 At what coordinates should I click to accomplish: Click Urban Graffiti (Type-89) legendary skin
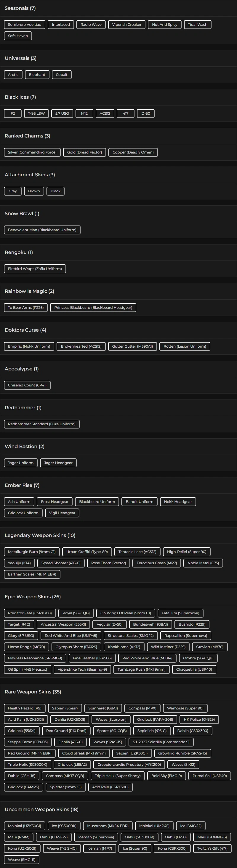(x=87, y=552)
